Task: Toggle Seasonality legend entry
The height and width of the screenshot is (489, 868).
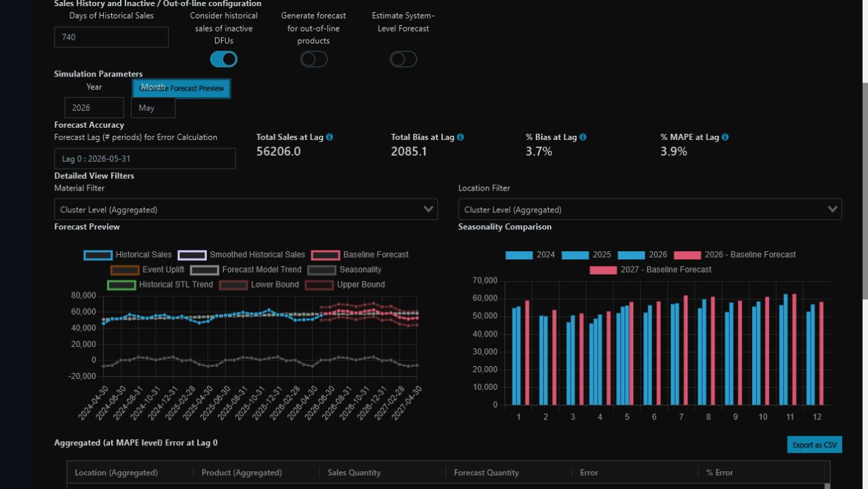Action: [x=344, y=270]
